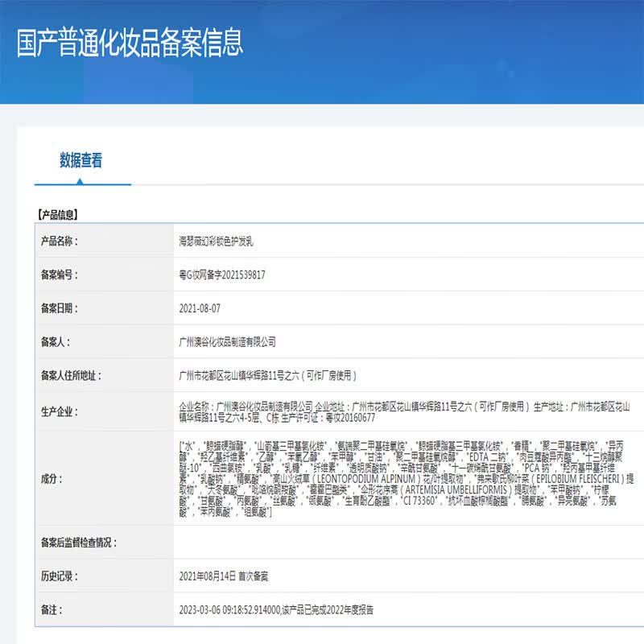Click the 备案编号 label cell

(x=105, y=275)
